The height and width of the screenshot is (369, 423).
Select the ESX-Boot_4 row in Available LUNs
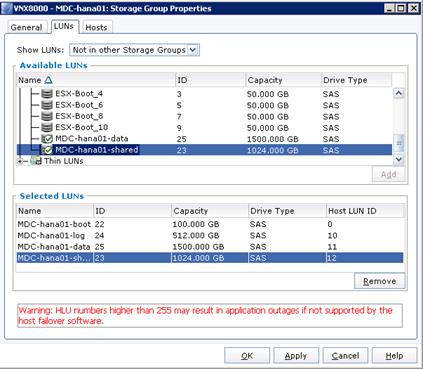(204, 94)
